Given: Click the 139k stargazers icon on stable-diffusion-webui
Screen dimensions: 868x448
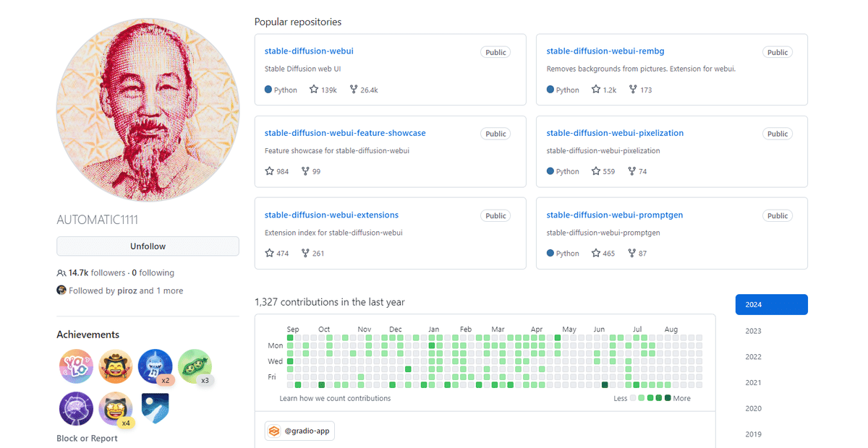Looking at the screenshot, I should pyautogui.click(x=314, y=90).
